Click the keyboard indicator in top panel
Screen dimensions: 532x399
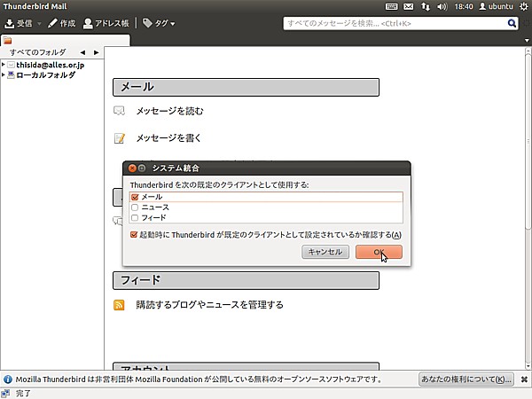392,6
